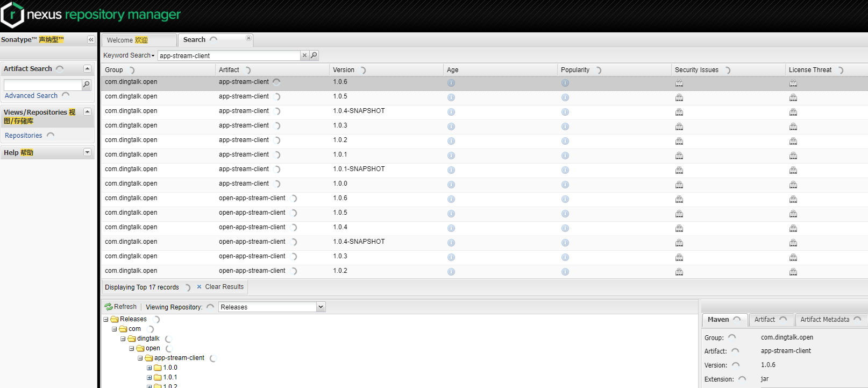Viewport: 868px width, 388px height.
Task: Click Clear Results button
Action: coord(220,287)
